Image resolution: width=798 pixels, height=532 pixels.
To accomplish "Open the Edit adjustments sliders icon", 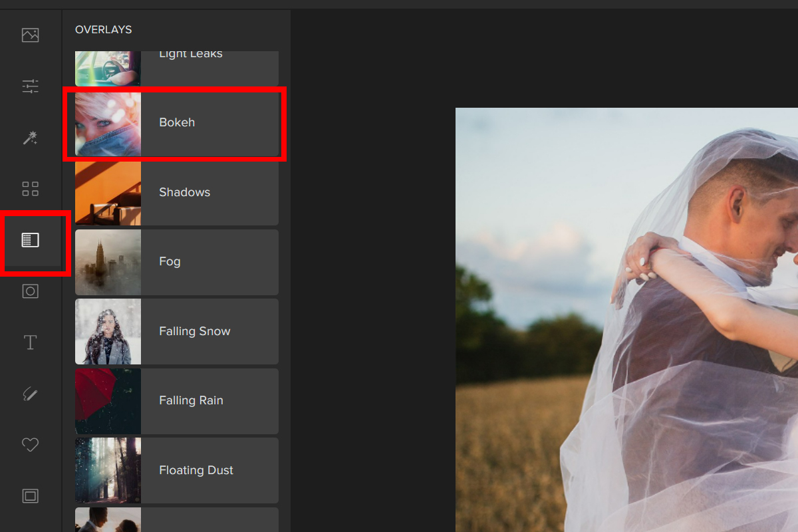I will (x=31, y=86).
